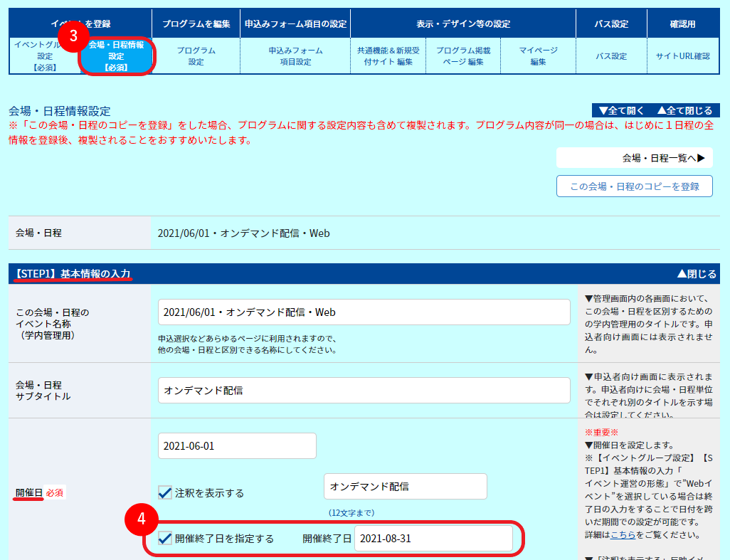Open the マイページ編集 tab
This screenshot has height=560, width=730.
click(x=538, y=56)
